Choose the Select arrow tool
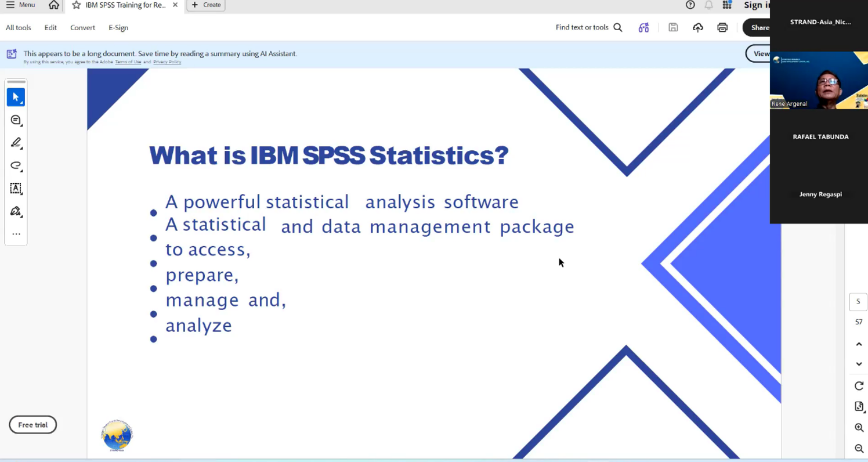The image size is (868, 462). tap(16, 97)
